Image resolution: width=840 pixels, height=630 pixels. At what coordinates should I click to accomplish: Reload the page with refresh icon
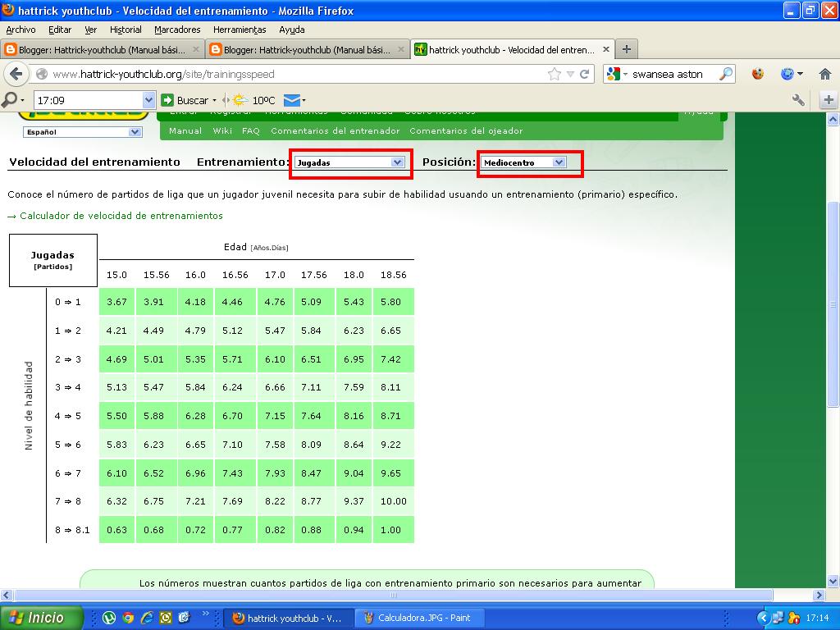585,74
